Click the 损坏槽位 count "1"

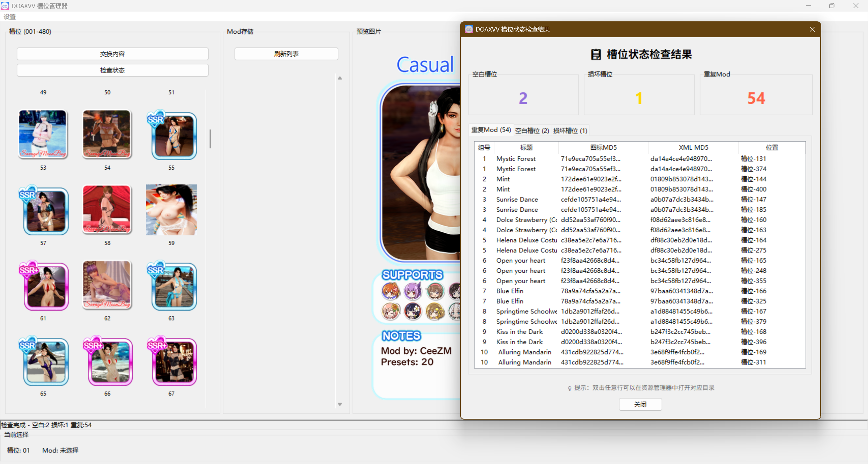(639, 98)
